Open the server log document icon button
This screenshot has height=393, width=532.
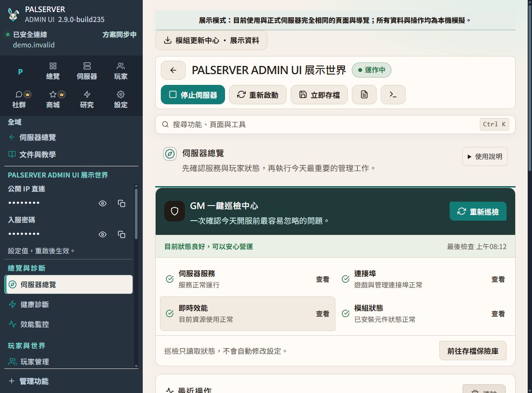pyautogui.click(x=364, y=95)
